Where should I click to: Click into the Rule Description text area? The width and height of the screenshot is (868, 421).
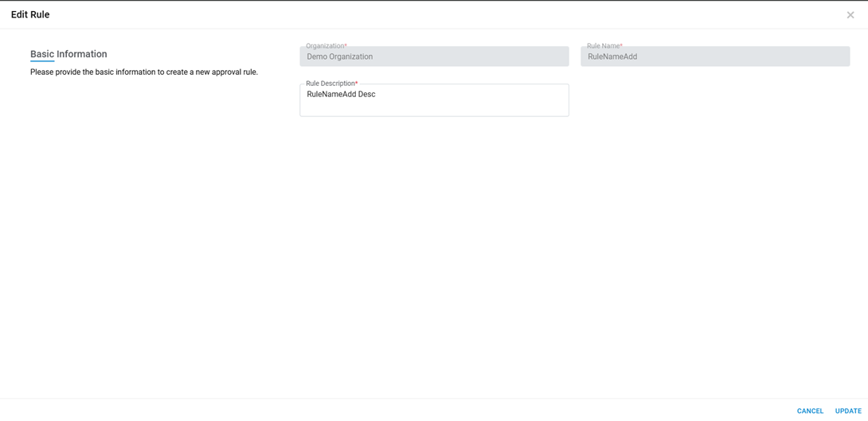(434, 100)
